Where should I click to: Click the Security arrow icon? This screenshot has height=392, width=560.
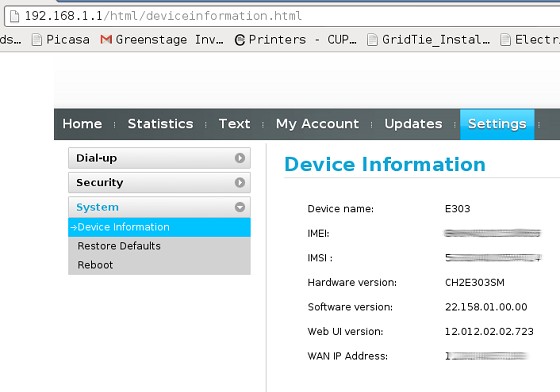pos(240,182)
